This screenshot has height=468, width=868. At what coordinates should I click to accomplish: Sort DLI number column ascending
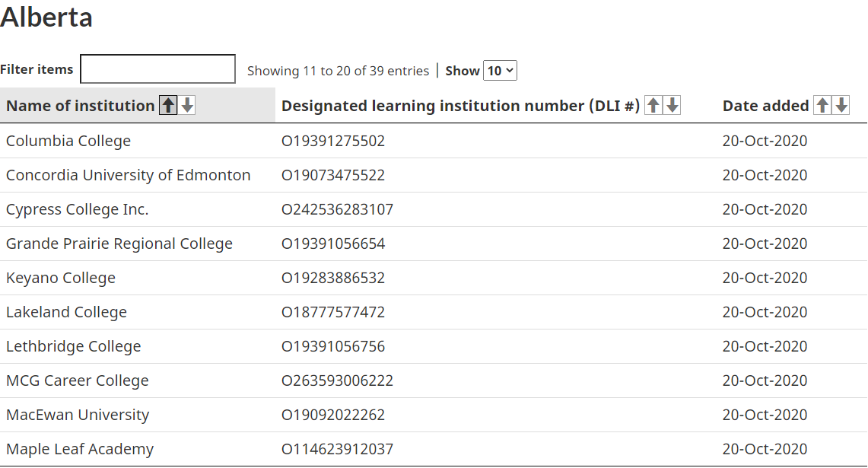point(653,105)
